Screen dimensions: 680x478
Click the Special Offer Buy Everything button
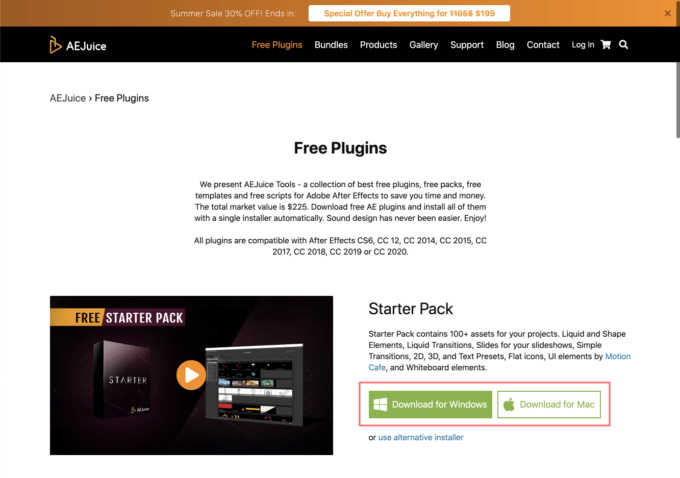coord(409,13)
